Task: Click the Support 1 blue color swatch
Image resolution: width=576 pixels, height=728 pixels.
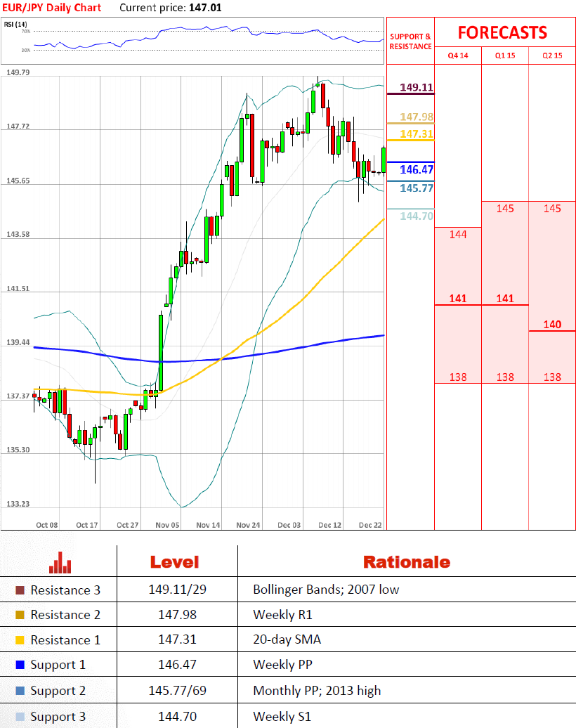Action: 20,665
